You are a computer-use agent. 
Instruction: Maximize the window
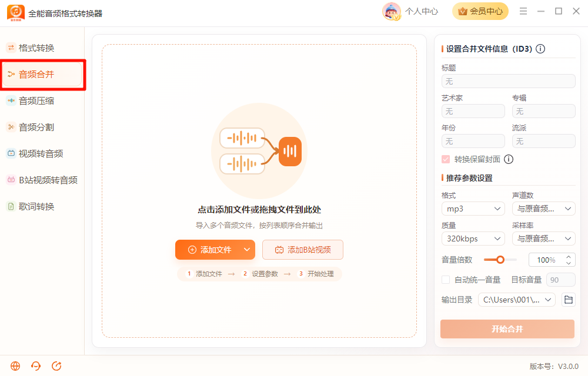point(559,11)
